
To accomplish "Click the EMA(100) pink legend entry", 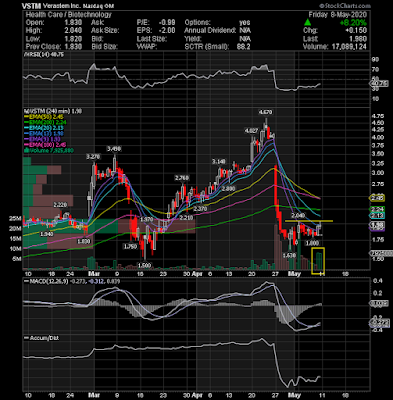I will pyautogui.click(x=45, y=145).
